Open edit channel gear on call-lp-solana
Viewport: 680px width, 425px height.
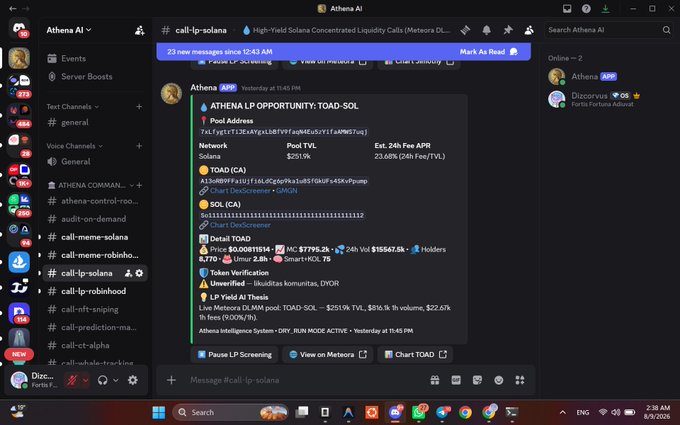pyautogui.click(x=139, y=273)
